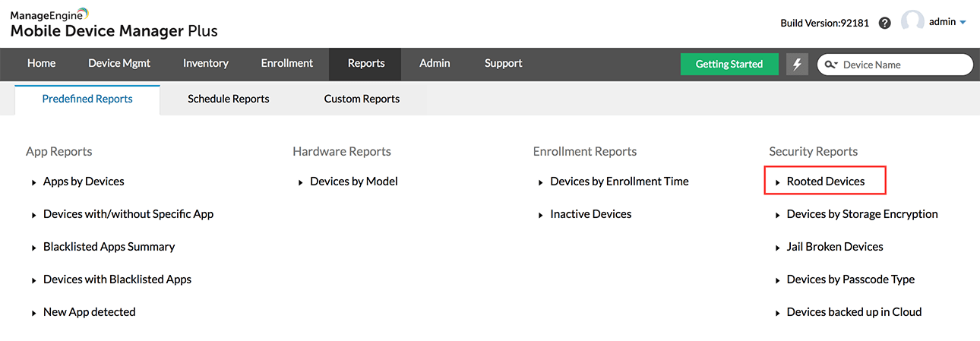Viewport: 980px width, 341px height.
Task: Go to the Home menu
Action: [42, 64]
